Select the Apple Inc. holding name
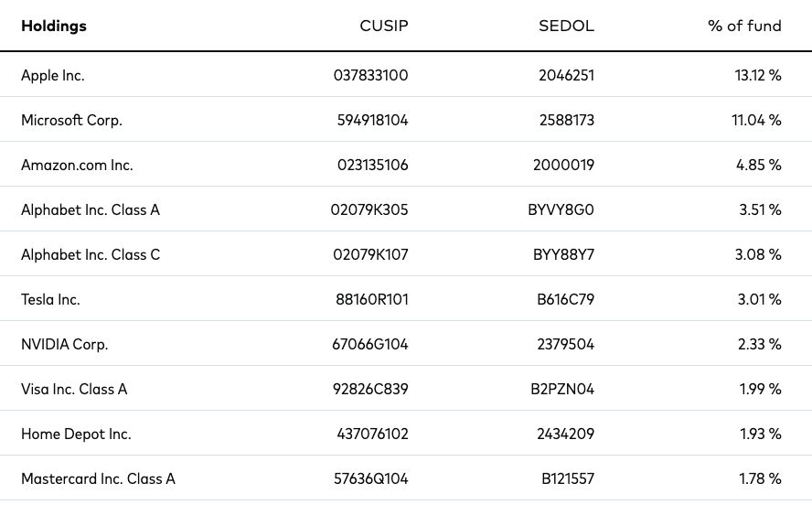 [53, 76]
